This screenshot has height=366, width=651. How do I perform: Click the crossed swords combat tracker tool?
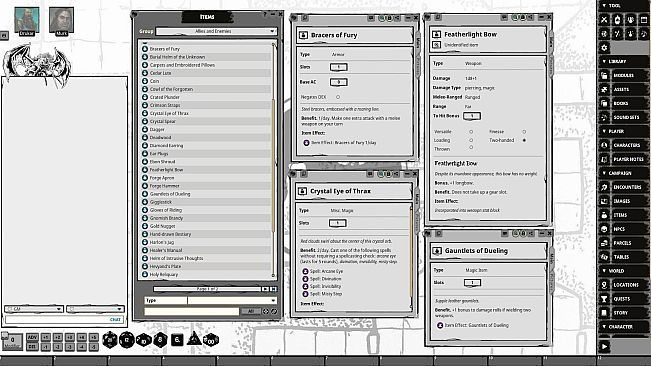pyautogui.click(x=604, y=20)
